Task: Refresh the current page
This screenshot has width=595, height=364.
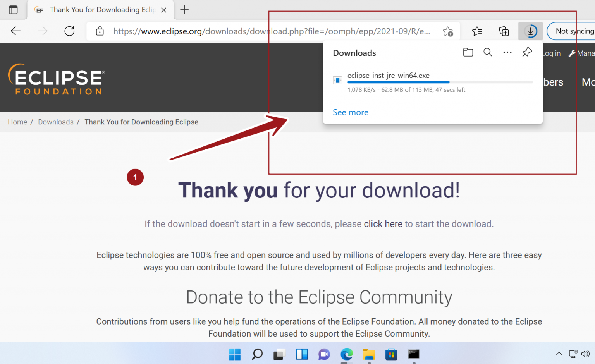Action: click(x=69, y=31)
